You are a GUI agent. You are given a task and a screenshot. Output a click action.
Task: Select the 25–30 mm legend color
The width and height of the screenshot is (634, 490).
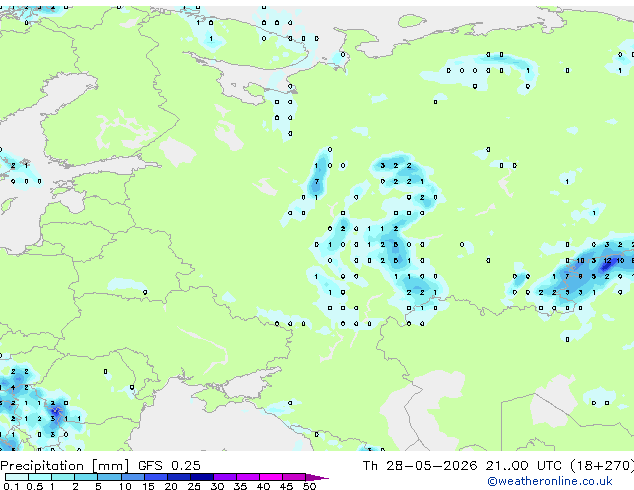[x=201, y=477]
